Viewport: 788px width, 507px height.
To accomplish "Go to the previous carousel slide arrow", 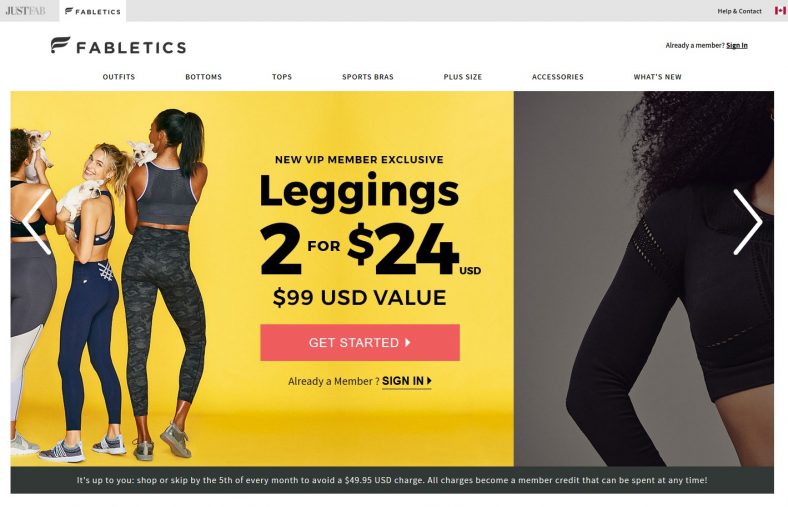I will [37, 222].
